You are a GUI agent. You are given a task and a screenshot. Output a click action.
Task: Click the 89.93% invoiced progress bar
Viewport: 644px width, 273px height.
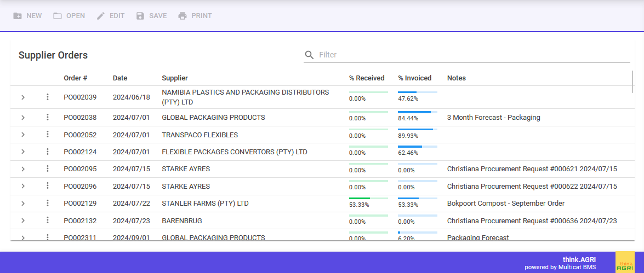pyautogui.click(x=417, y=129)
